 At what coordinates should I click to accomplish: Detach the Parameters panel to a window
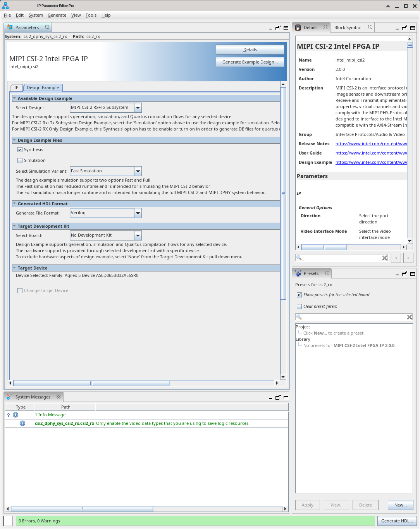[278, 28]
